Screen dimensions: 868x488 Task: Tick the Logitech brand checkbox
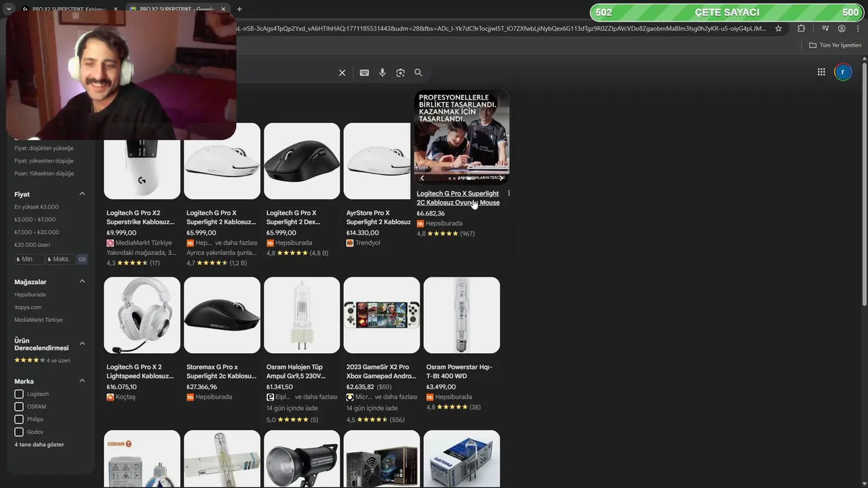coord(19,394)
